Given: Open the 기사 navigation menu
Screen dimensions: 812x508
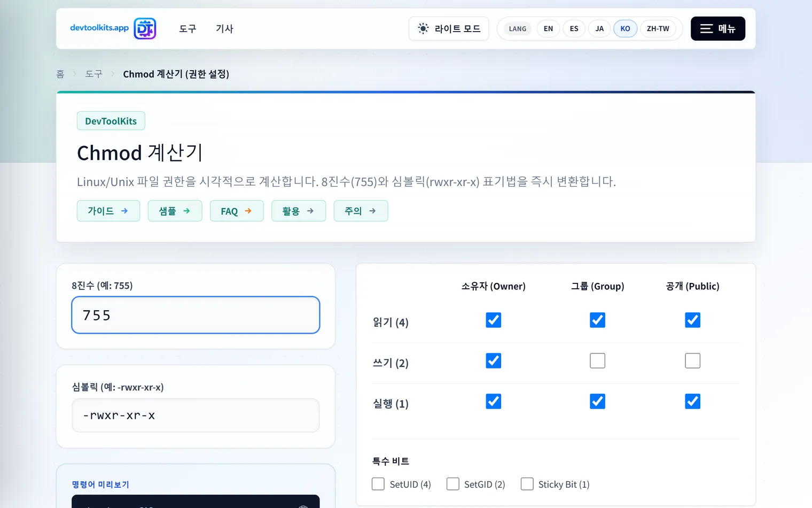Looking at the screenshot, I should (x=224, y=28).
